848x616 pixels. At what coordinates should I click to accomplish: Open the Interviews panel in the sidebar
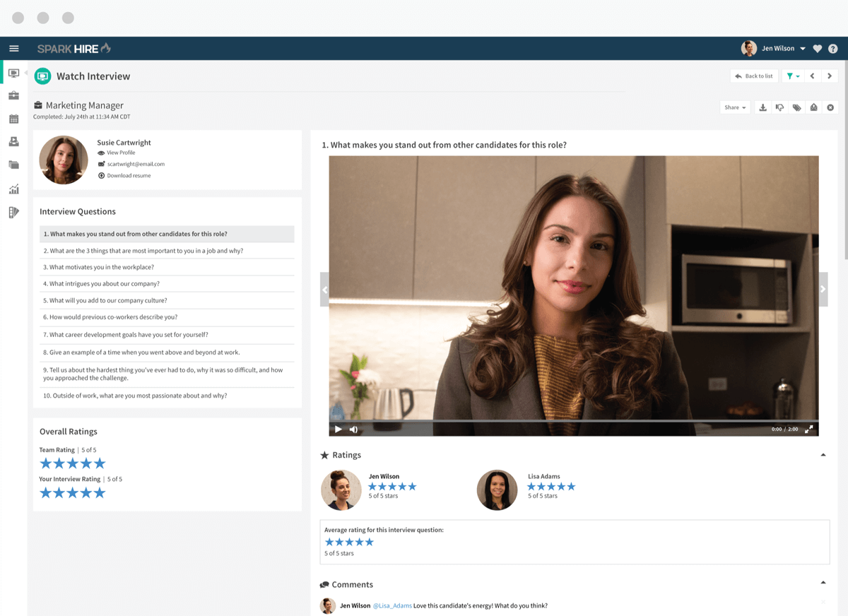(x=14, y=73)
